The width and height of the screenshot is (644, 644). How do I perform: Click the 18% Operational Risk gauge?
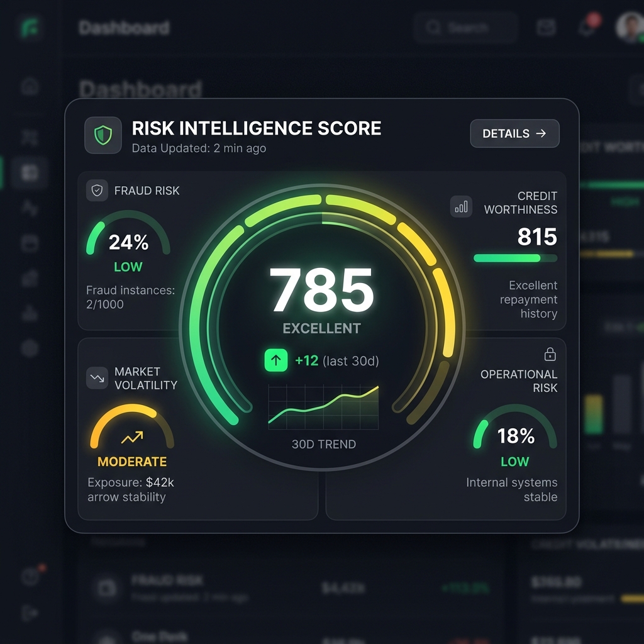tap(515, 427)
